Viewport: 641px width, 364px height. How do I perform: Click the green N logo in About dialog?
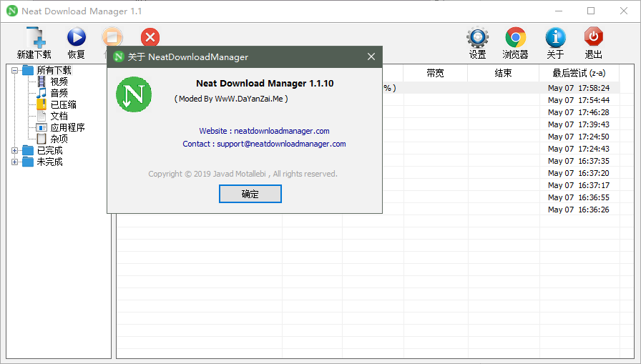click(134, 94)
